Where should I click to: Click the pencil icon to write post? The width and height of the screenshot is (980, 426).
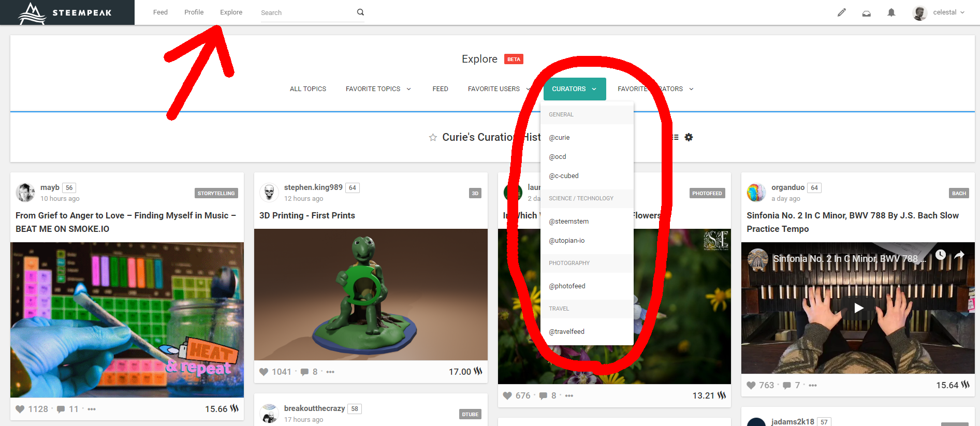click(x=842, y=12)
